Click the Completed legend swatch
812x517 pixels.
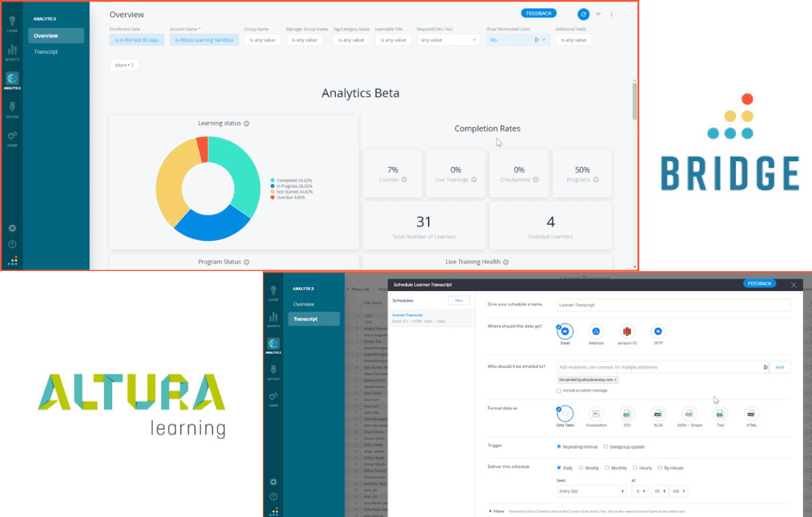tap(272, 180)
